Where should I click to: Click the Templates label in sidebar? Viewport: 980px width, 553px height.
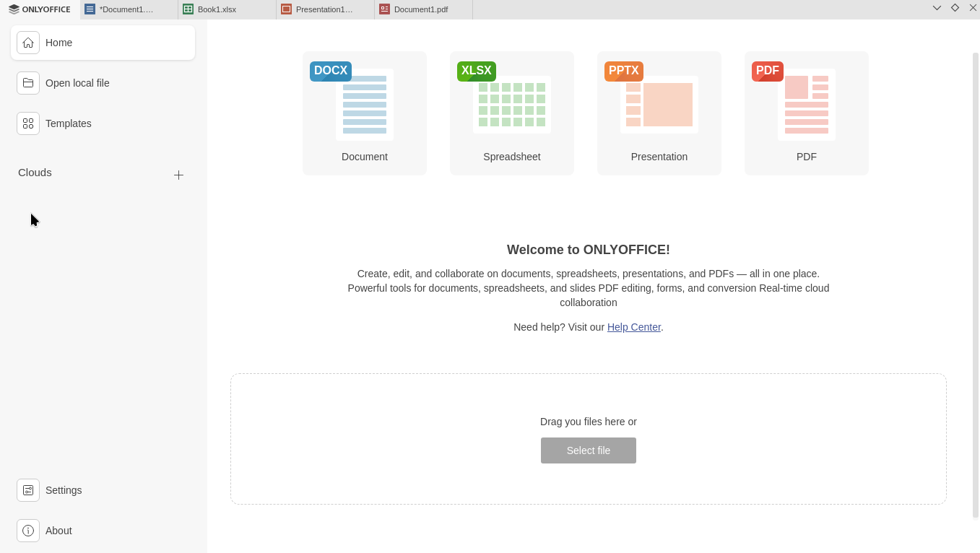(69, 123)
